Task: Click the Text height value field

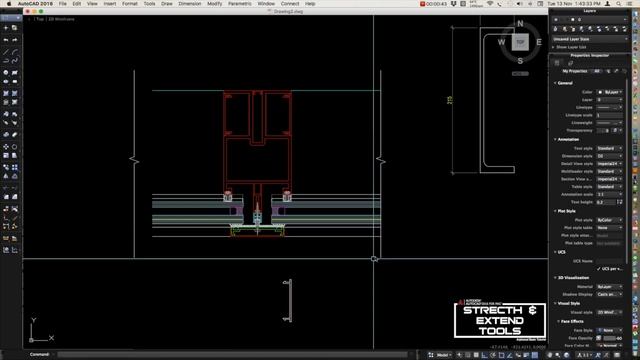Action: click(x=606, y=202)
